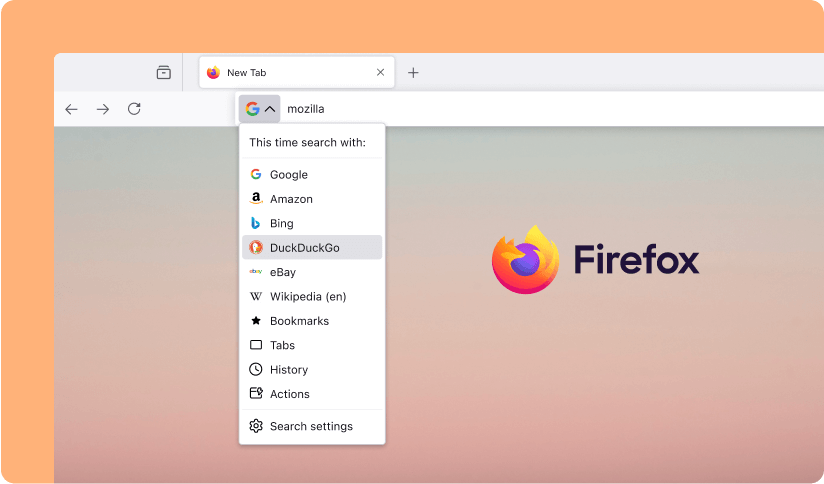Pick Wikipedia (en) as search engine
The height and width of the screenshot is (484, 824).
click(312, 296)
